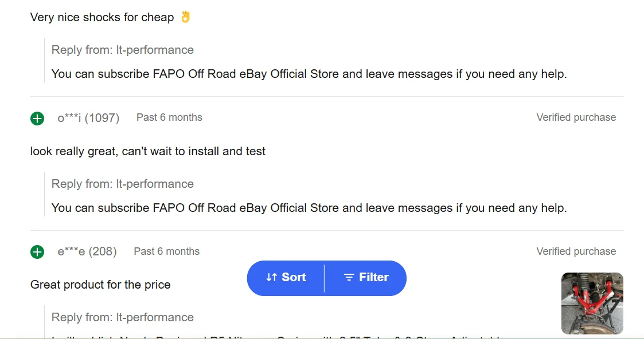The width and height of the screenshot is (644, 339).
Task: Click the seller reply header under the e***e review
Action: [x=123, y=317]
